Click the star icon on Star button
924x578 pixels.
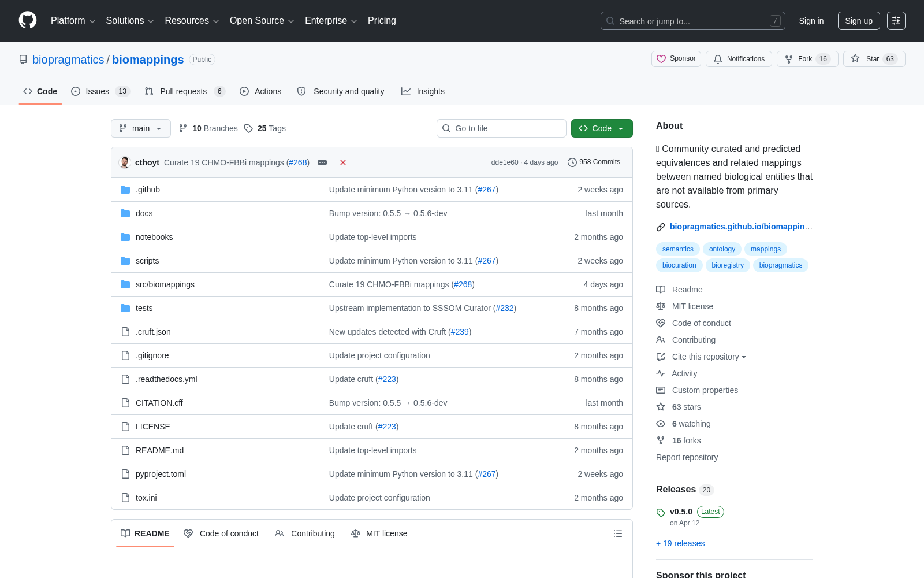[855, 59]
